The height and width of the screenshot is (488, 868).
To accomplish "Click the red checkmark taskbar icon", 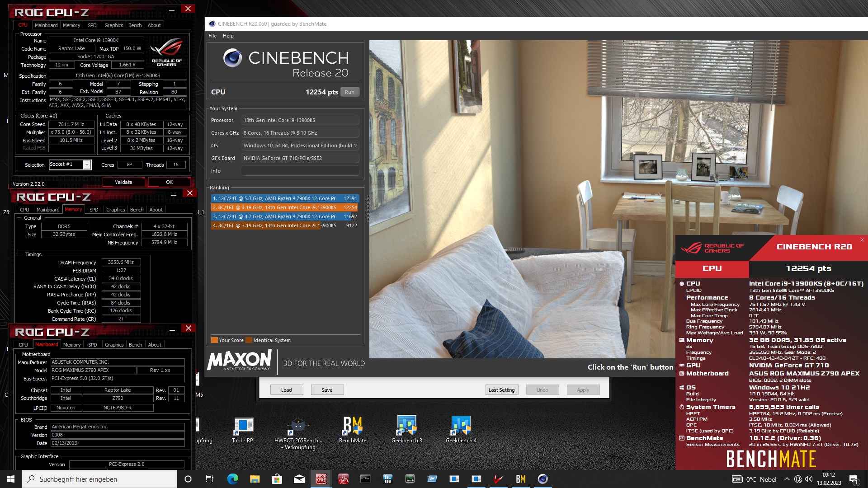I will (498, 479).
